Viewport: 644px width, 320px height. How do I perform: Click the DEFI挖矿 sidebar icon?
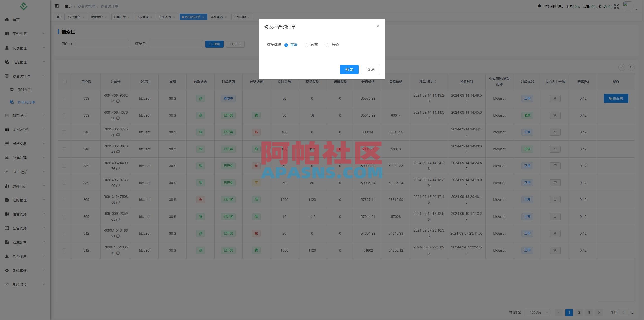point(7,172)
